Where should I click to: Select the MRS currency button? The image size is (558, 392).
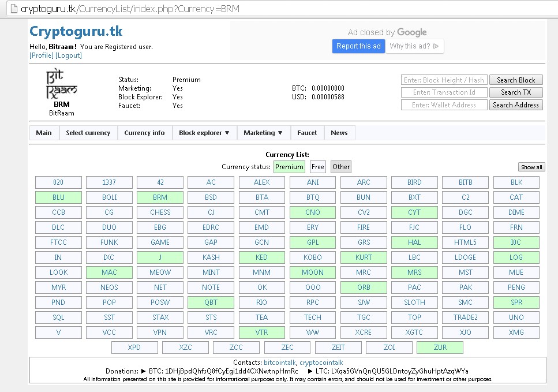click(x=414, y=272)
